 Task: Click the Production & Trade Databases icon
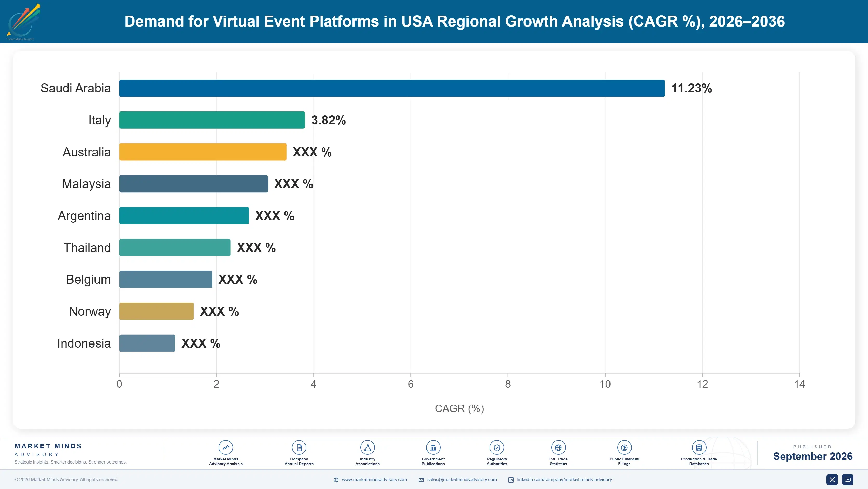pyautogui.click(x=699, y=447)
